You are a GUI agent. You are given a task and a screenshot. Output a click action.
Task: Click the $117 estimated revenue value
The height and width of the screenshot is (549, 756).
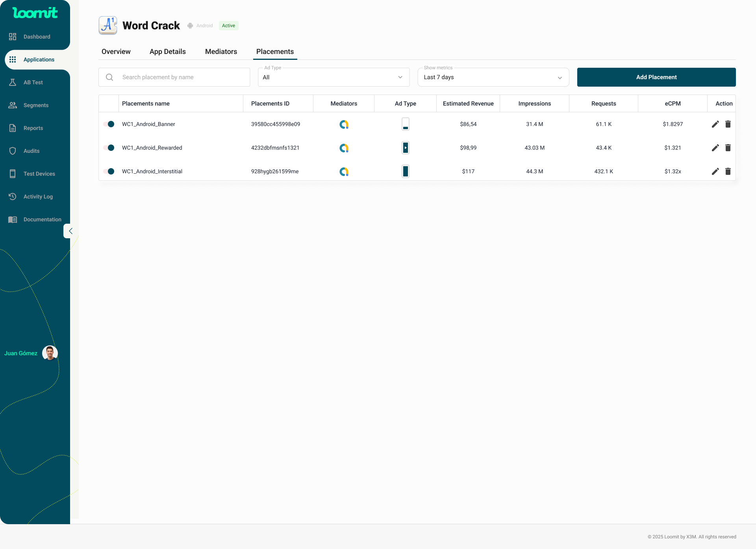[x=468, y=171]
